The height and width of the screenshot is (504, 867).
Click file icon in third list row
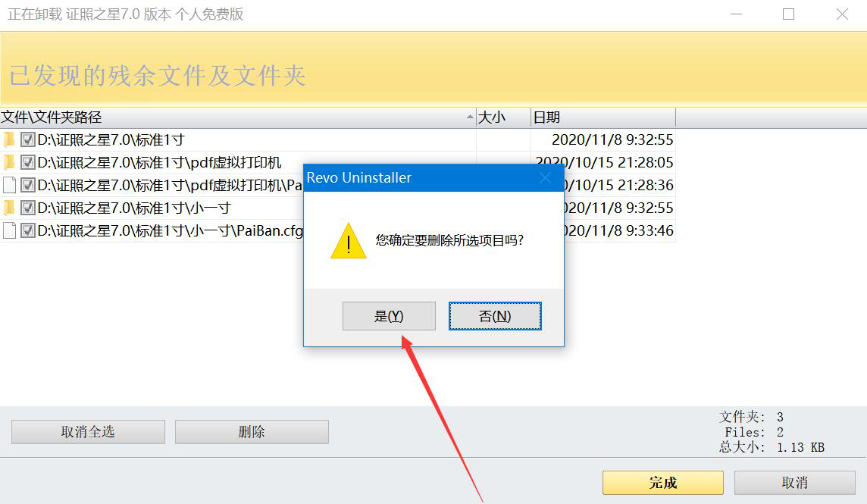tap(9, 185)
